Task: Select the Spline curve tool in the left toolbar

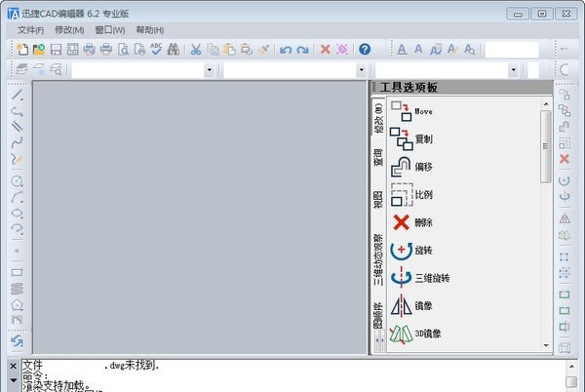Action: click(17, 142)
